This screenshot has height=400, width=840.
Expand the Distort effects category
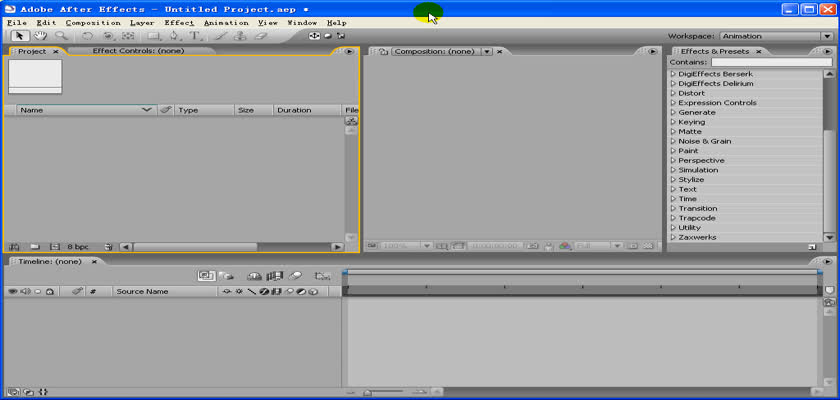point(673,93)
